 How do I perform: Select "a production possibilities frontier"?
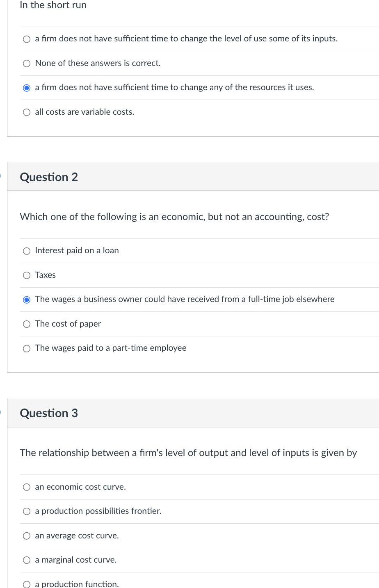coord(26,511)
